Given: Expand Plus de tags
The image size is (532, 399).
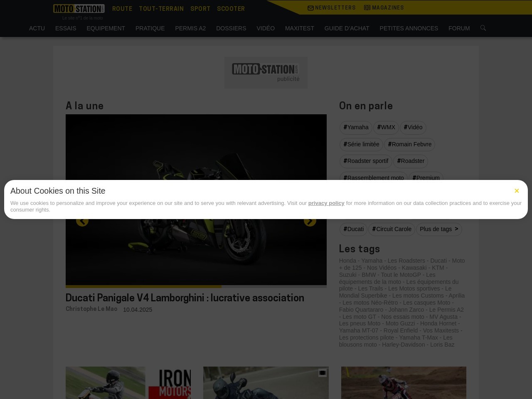Looking at the screenshot, I should [439, 229].
